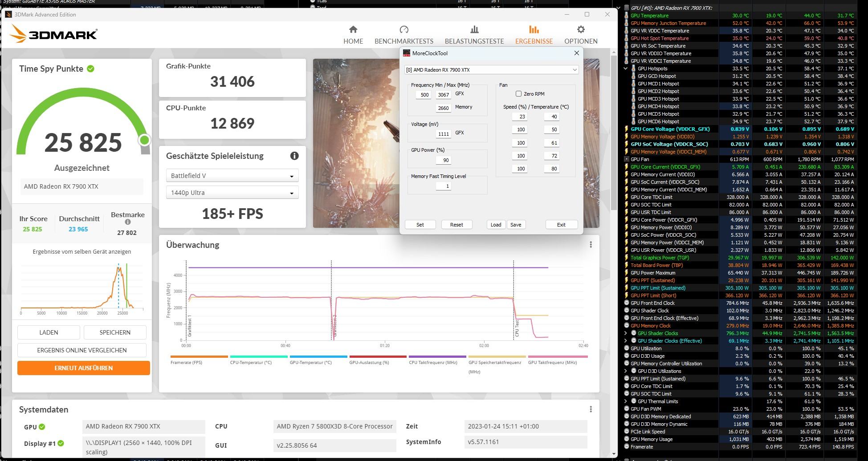Click the fan temperature field showing 40
The height and width of the screenshot is (461, 868).
551,117
